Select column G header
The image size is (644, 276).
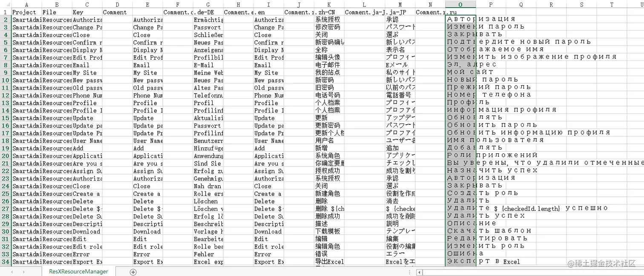point(208,5)
